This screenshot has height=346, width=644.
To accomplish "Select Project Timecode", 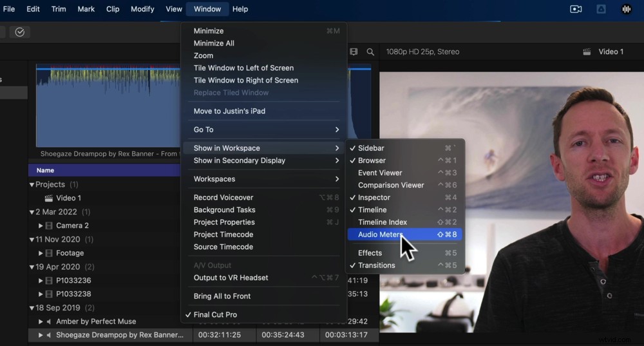I will pyautogui.click(x=263, y=235).
